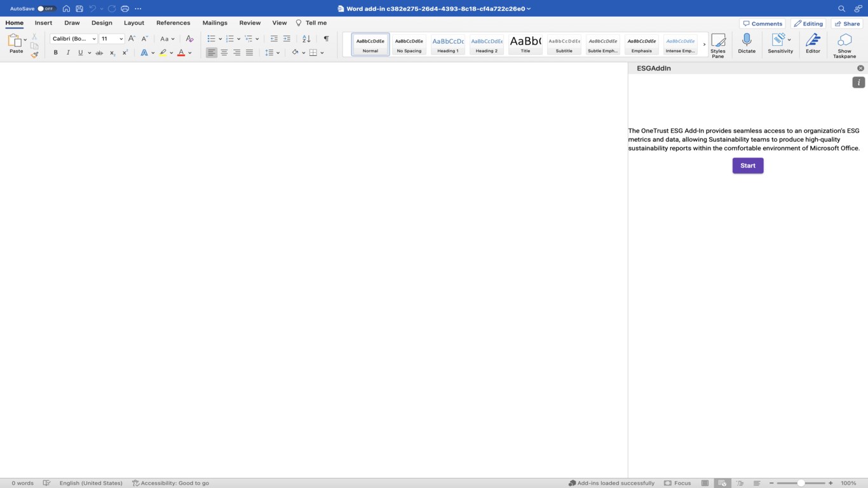Click the Clear Formatting icon
Viewport: 868px width, 488px height.
(189, 39)
